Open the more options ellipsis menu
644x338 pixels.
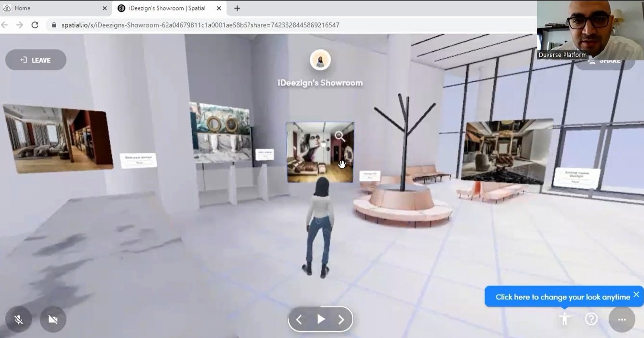pos(622,319)
